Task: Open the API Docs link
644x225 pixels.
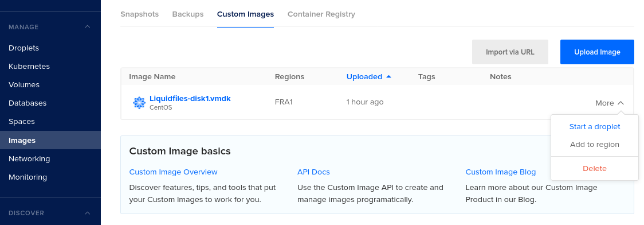Action: (313, 172)
